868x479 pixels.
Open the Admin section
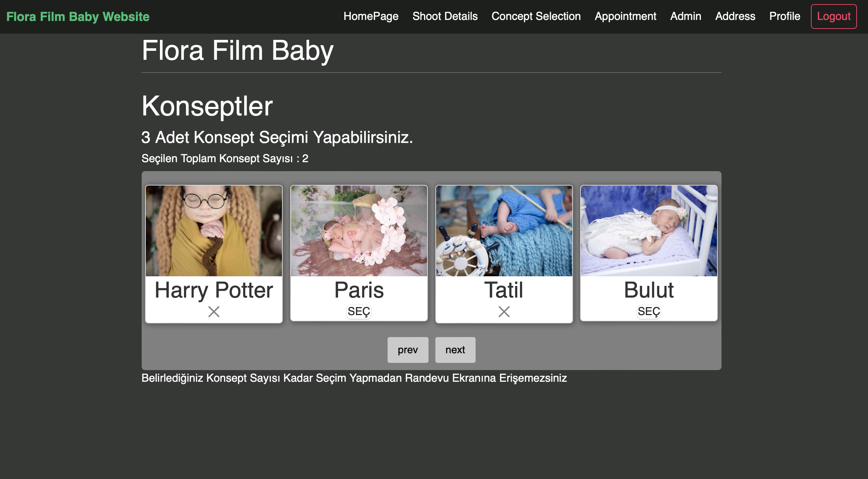tap(685, 16)
